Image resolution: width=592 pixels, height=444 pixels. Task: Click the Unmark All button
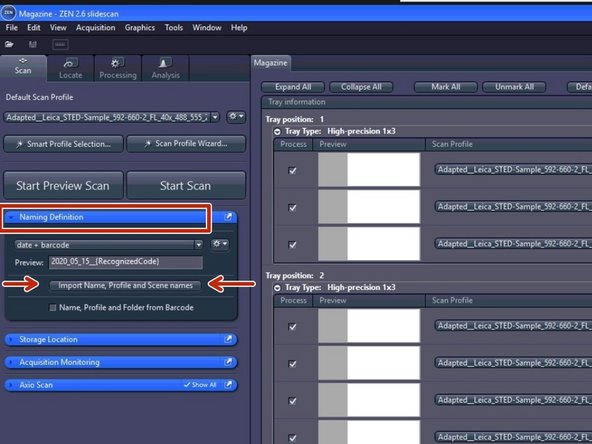tap(514, 87)
